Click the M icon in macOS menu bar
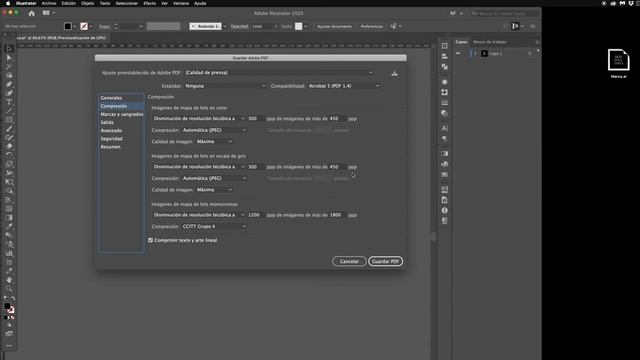The image size is (640, 360). 622,3
